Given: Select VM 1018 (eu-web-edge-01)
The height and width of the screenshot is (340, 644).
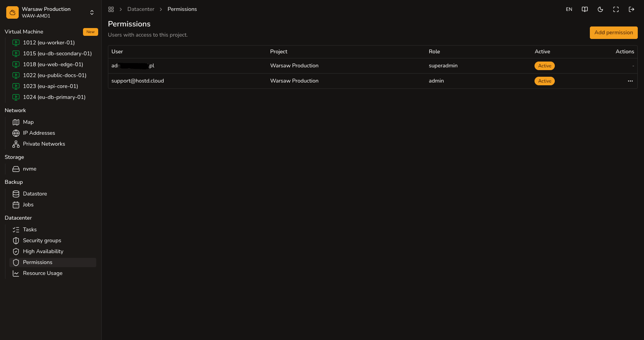Looking at the screenshot, I should (53, 65).
